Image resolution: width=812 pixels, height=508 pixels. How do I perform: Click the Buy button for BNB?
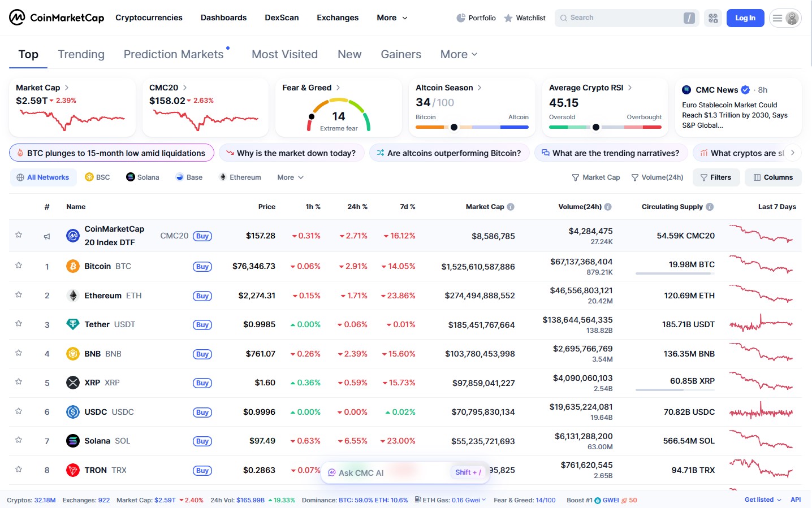click(x=202, y=354)
